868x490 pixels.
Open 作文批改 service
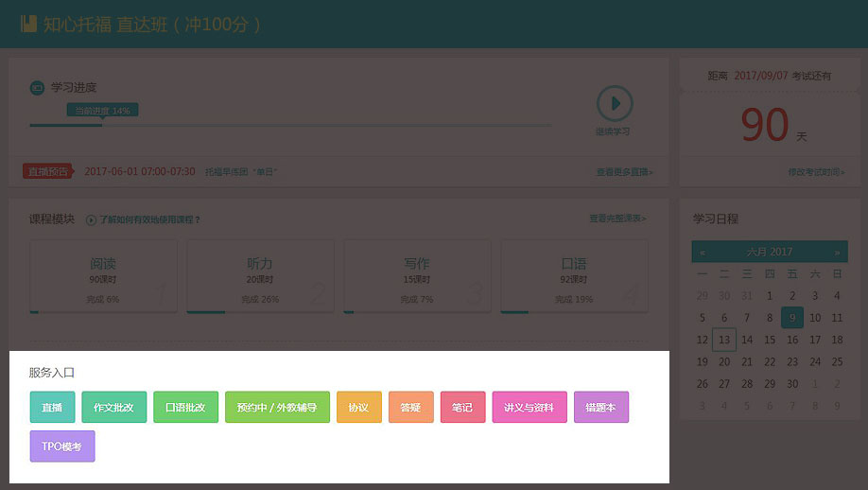click(113, 407)
